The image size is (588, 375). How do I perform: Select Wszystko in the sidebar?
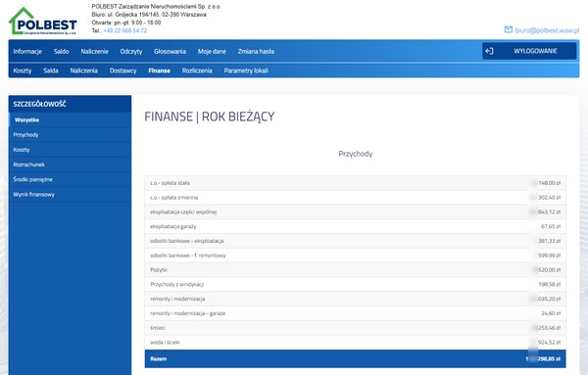click(x=71, y=119)
